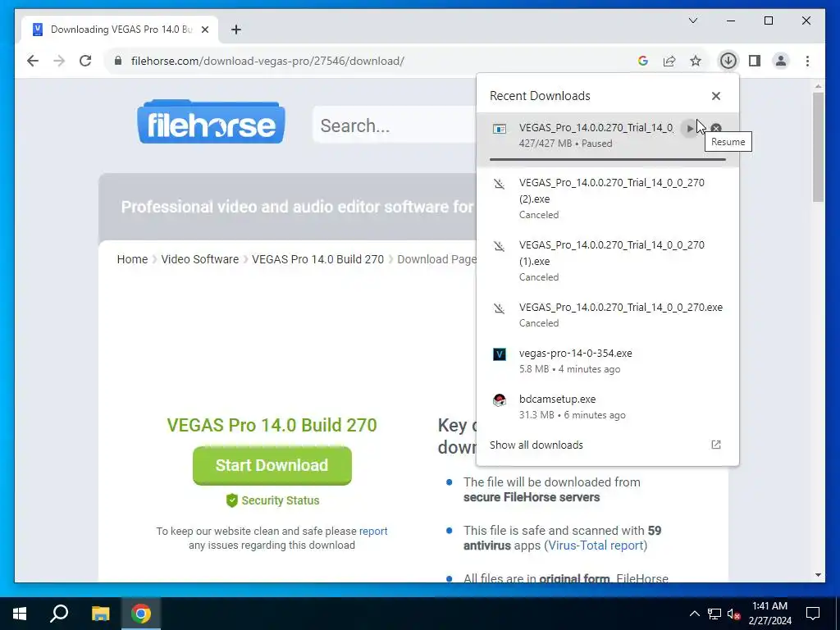This screenshot has height=630, width=840.
Task: Click the share page icon
Action: tap(669, 61)
